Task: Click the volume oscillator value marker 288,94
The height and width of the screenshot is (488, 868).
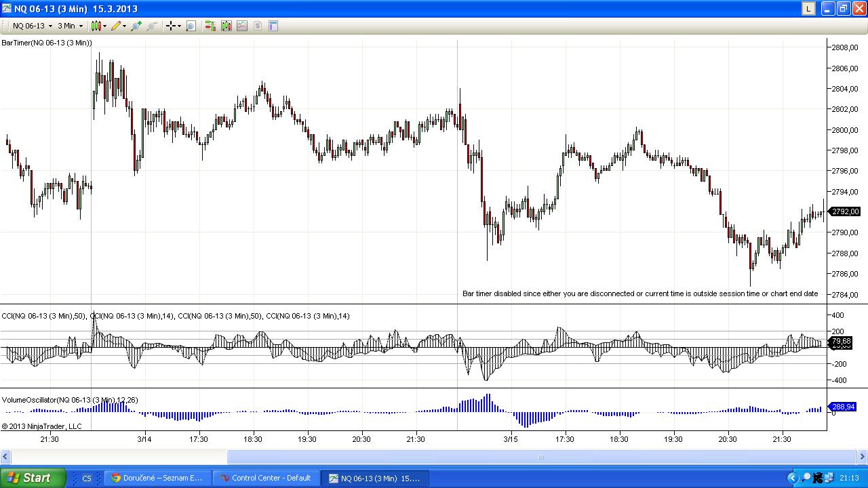Action: tap(844, 407)
